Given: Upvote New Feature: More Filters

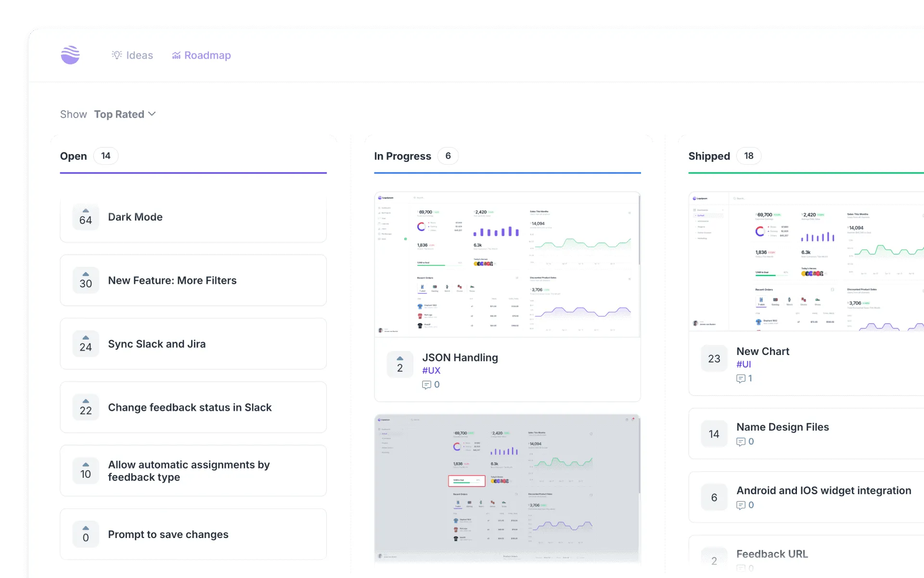Looking at the screenshot, I should (85, 275).
